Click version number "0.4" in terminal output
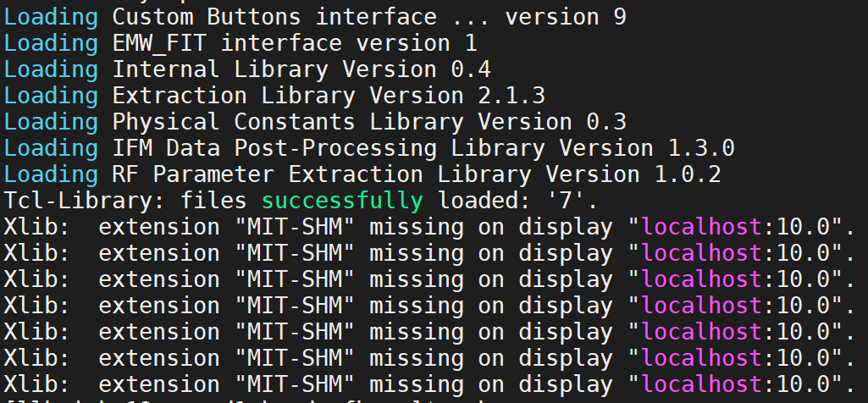 (471, 69)
